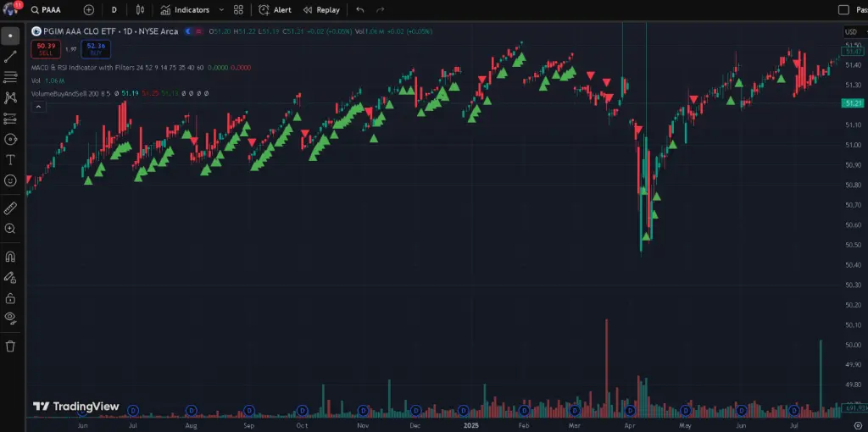Viewport: 868px width, 432px height.
Task: Open the dividend marker above May
Action: coord(685,411)
